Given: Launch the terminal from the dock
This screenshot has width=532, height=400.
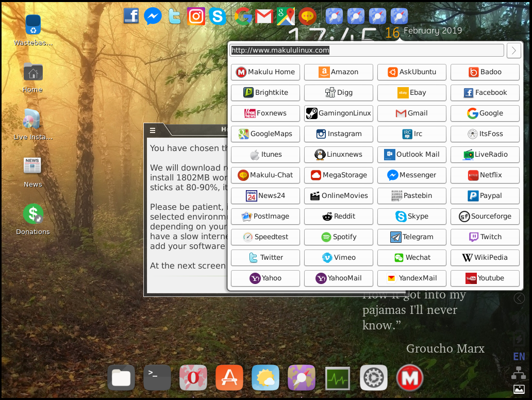Looking at the screenshot, I should [x=157, y=377].
